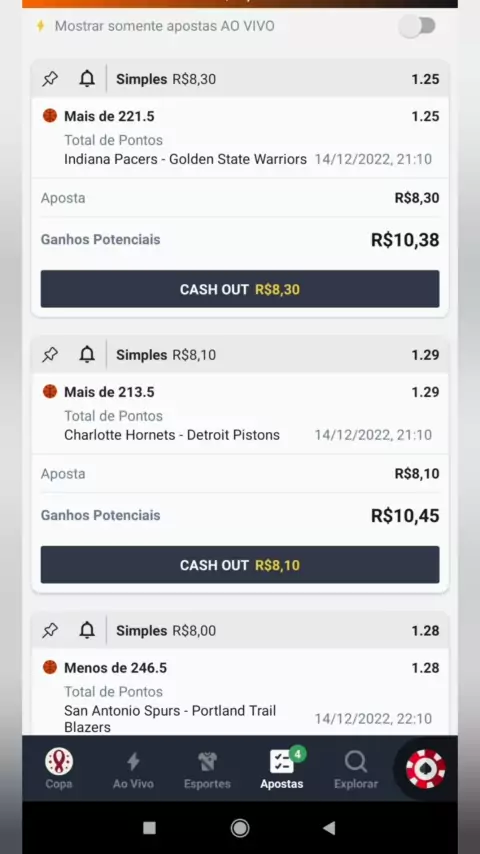Screen dimensions: 480x854
Task: Open Indiana Pacers - Golden State Warriors match
Action: click(x=185, y=159)
